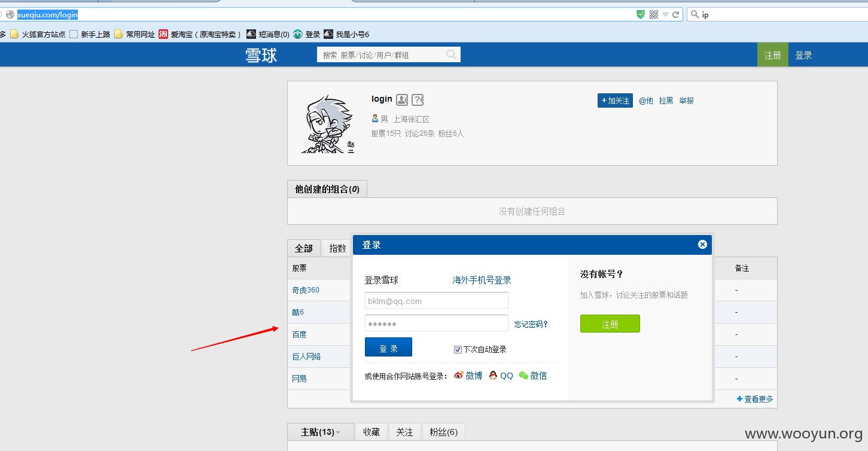
Task: Reload the page with the refresh arrow
Action: click(x=676, y=14)
